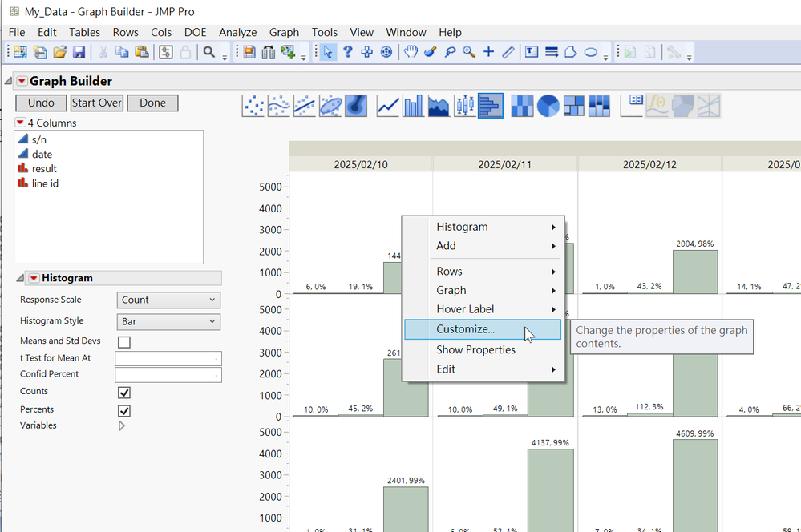Select the Area chart element icon
801x532 pixels.
click(x=439, y=107)
